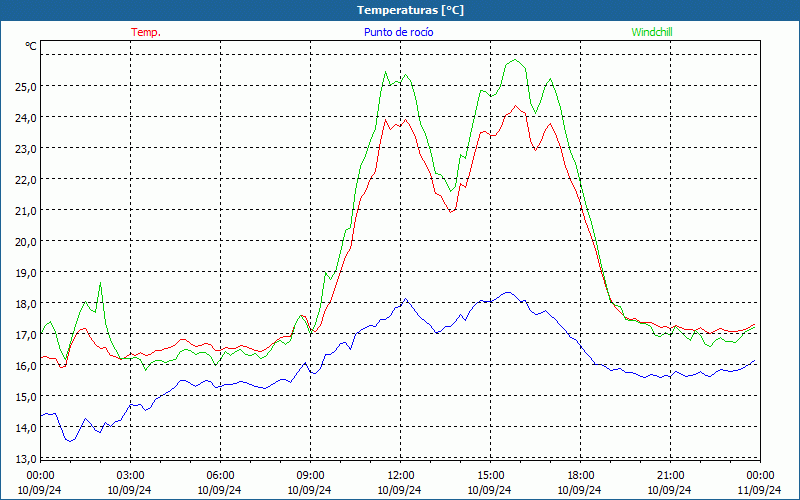
Task: Click the 'Temperaturas [°C]' chart title
Action: pyautogui.click(x=410, y=10)
